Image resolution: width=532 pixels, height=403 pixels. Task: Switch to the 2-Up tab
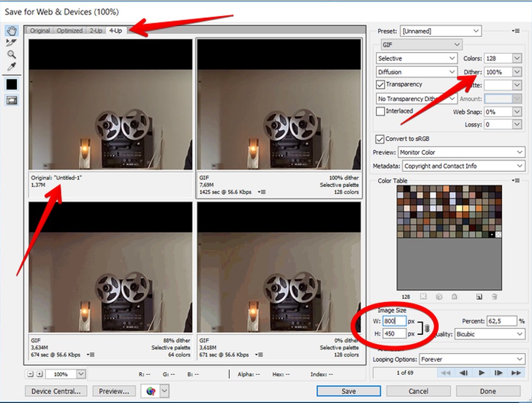[96, 30]
